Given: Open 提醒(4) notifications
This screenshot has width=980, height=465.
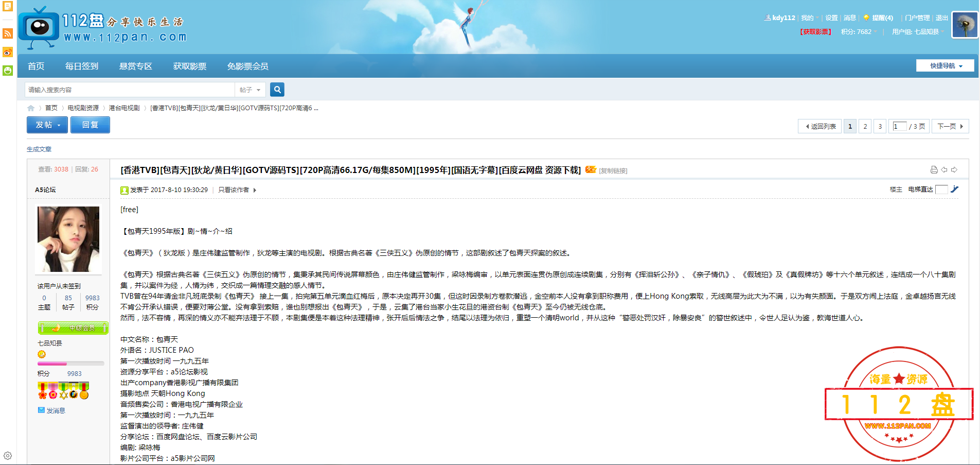Looking at the screenshot, I should pyautogui.click(x=883, y=18).
